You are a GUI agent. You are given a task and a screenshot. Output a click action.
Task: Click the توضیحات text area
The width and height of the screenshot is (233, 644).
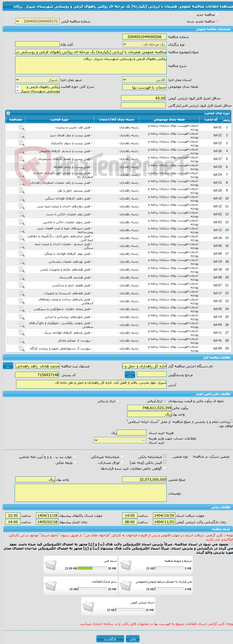91,493
